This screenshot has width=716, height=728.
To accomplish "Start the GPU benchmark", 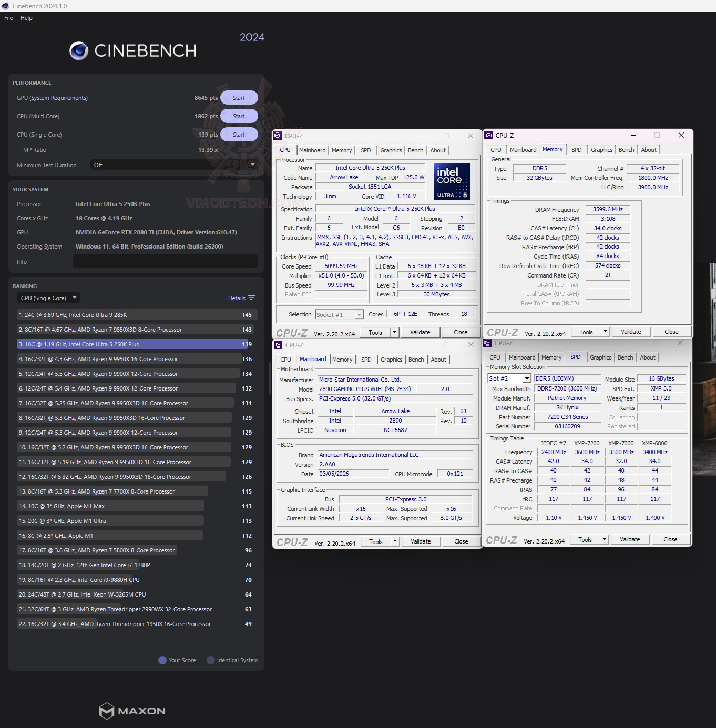I will [x=239, y=98].
